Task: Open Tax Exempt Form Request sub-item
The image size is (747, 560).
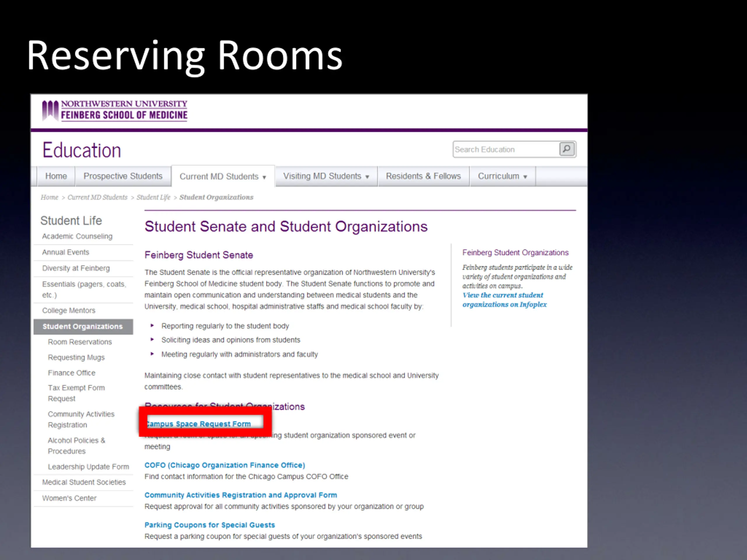Action: 76,393
